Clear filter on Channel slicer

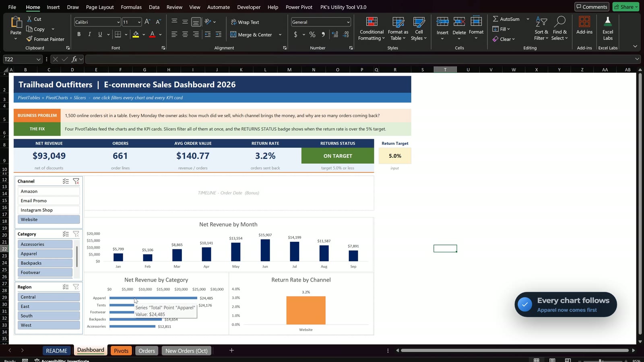pyautogui.click(x=76, y=181)
